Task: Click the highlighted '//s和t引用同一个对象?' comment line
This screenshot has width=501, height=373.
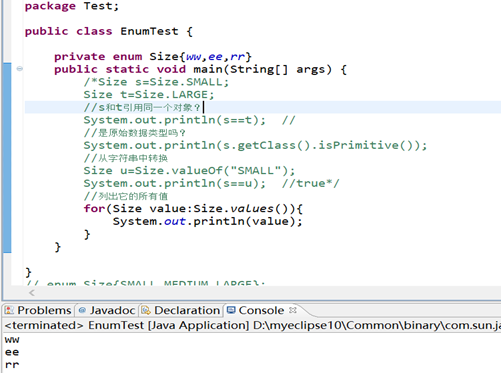Action: pyautogui.click(x=142, y=107)
